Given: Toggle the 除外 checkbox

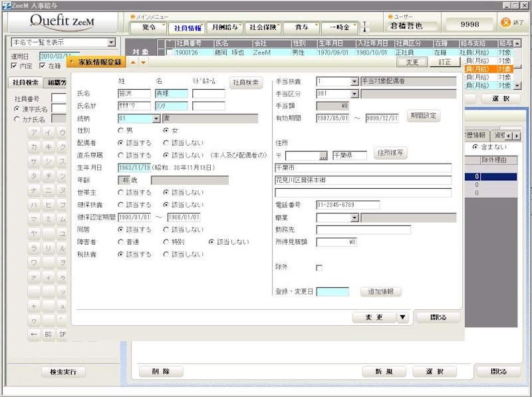Looking at the screenshot, I should click(x=319, y=268).
